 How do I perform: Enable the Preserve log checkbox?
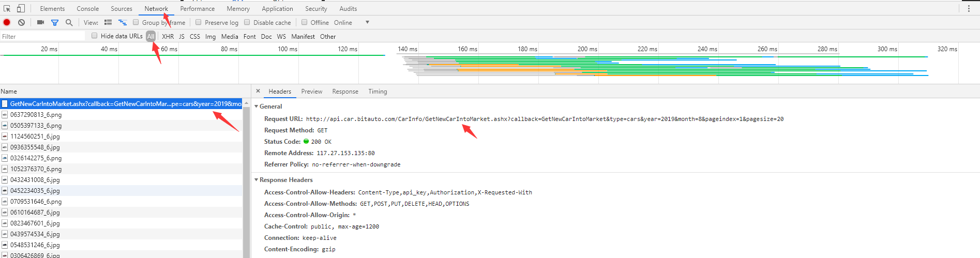pos(198,22)
